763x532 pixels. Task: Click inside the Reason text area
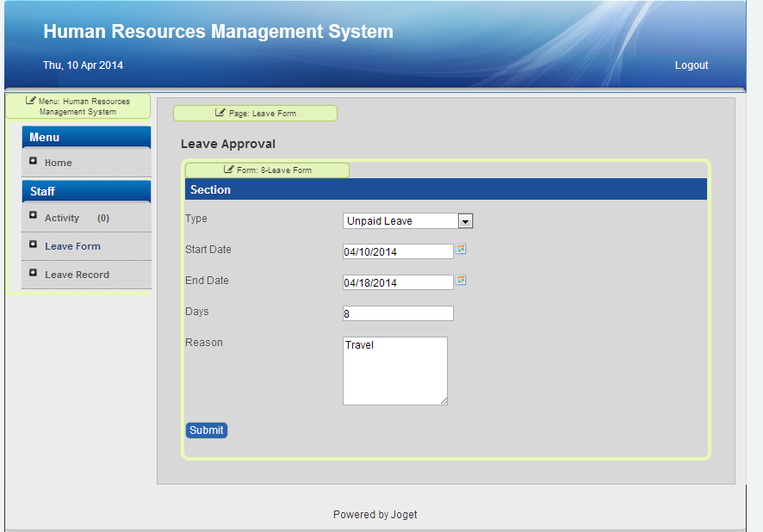[395, 370]
